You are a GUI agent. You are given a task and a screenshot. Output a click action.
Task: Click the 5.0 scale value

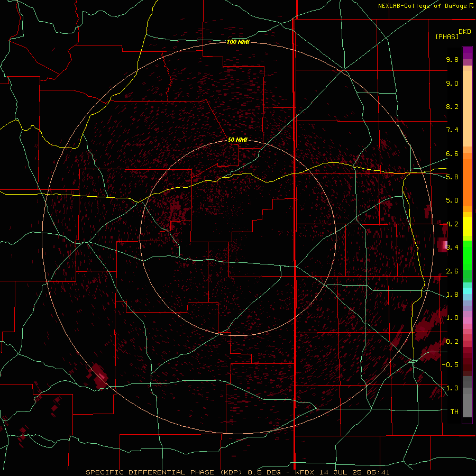pos(452,200)
